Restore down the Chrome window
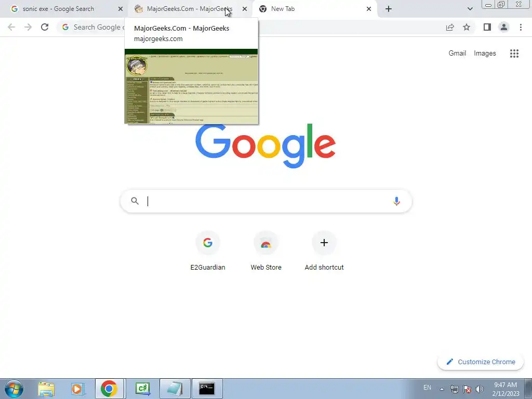532x399 pixels. point(501,4)
